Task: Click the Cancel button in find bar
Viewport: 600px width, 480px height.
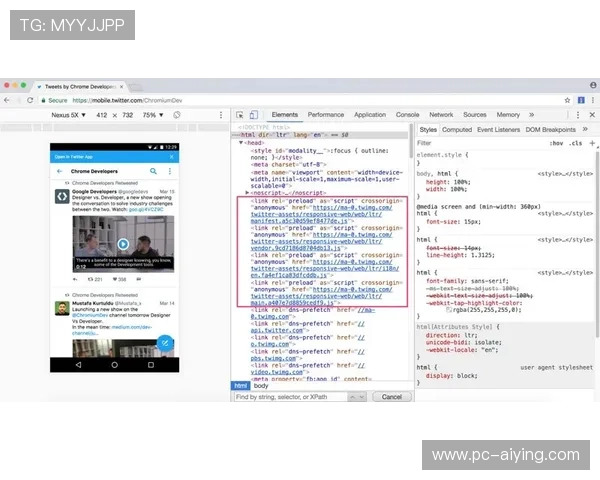Action: coord(392,397)
